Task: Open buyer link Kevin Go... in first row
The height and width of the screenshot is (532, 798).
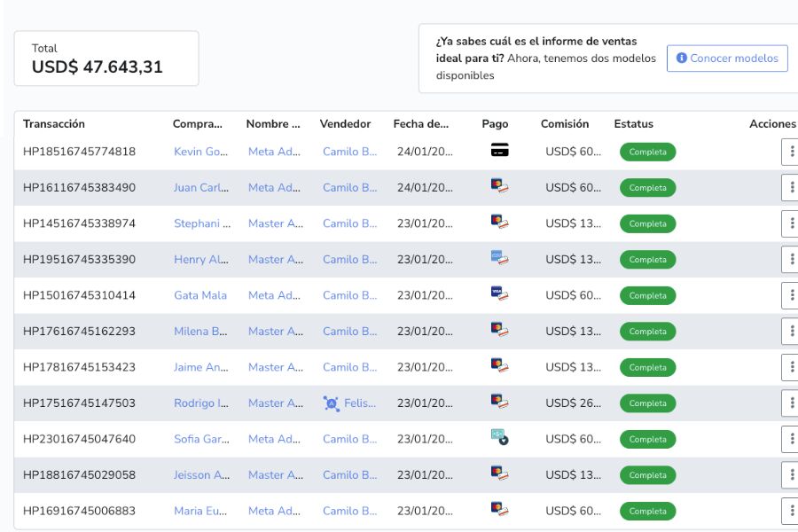Action: [200, 152]
